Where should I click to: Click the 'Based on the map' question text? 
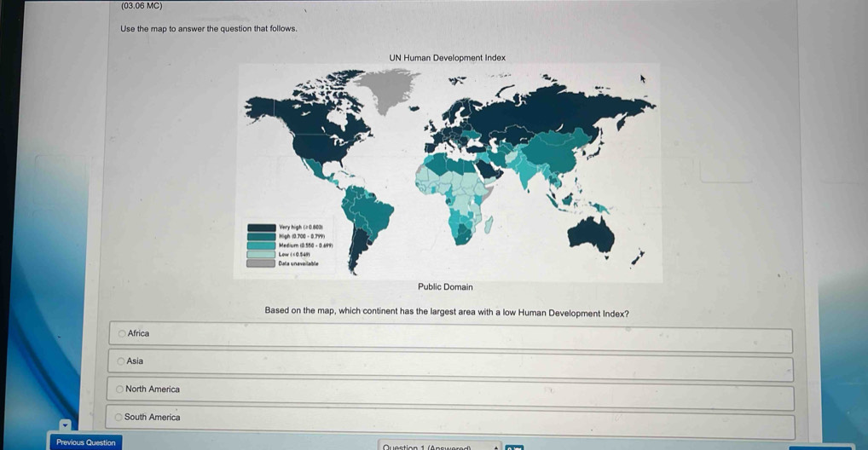pos(447,312)
